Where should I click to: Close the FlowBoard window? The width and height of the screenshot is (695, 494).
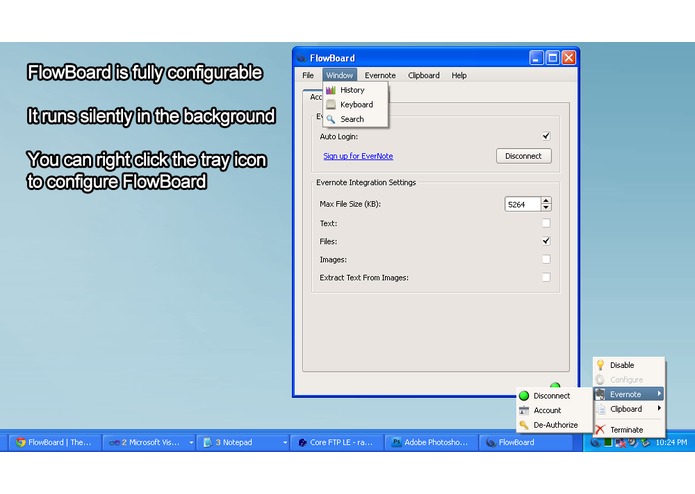pos(569,58)
